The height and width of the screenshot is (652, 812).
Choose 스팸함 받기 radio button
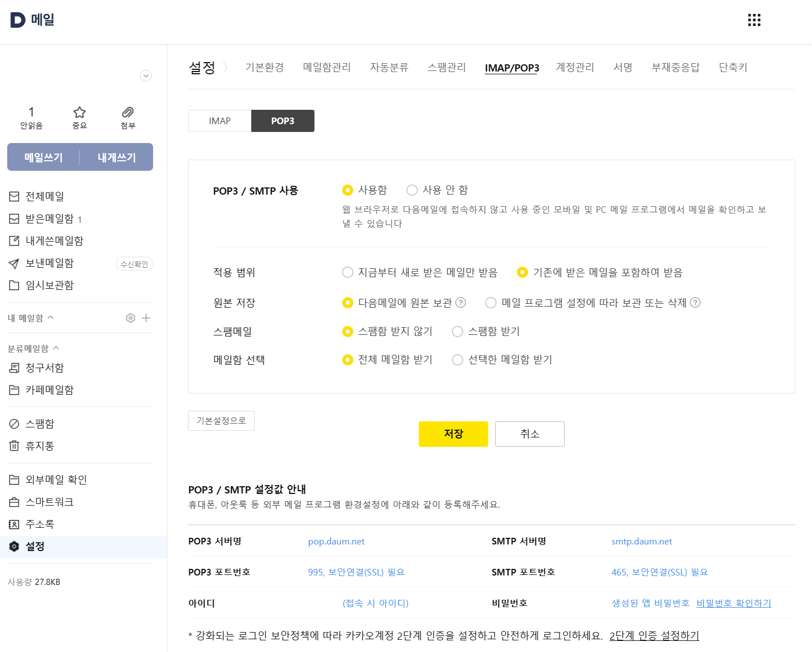click(458, 332)
